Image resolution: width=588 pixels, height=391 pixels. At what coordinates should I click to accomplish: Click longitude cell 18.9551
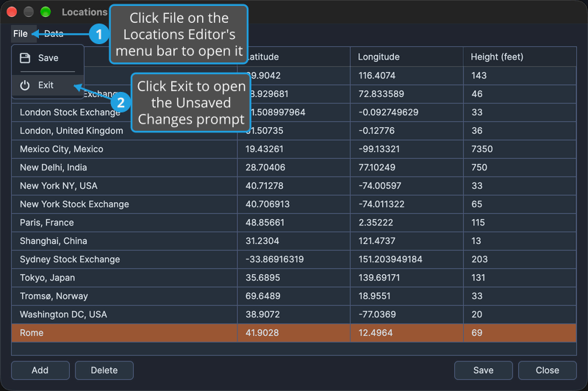click(x=406, y=296)
